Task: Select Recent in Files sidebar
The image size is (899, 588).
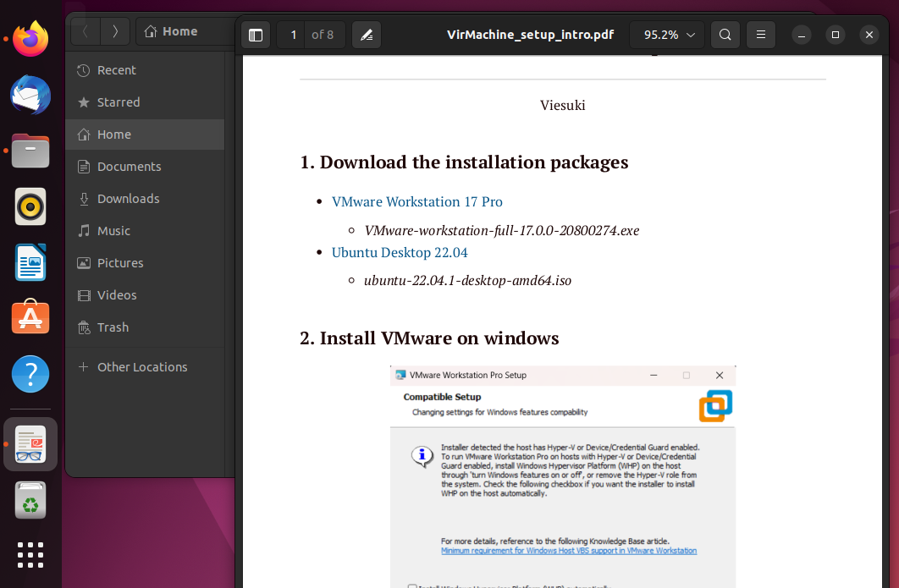Action: [x=145, y=70]
